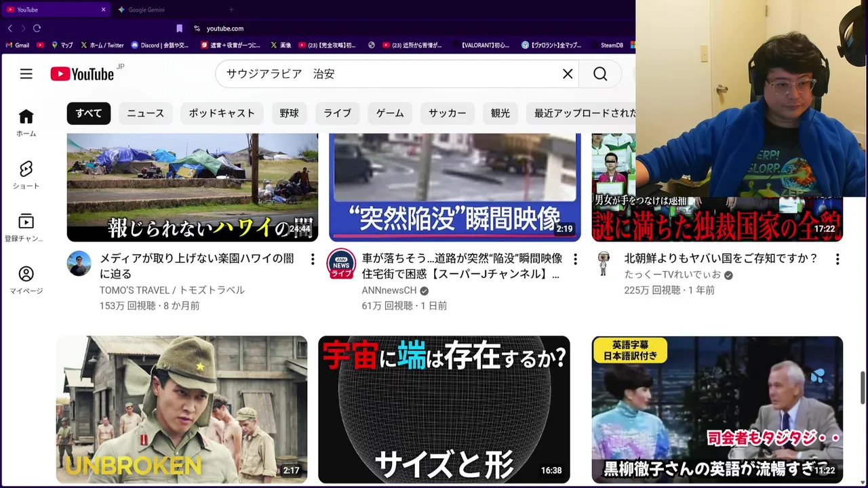This screenshot has height=488, width=868.
Task: Reload the page with the refresh icon
Action: (x=37, y=28)
